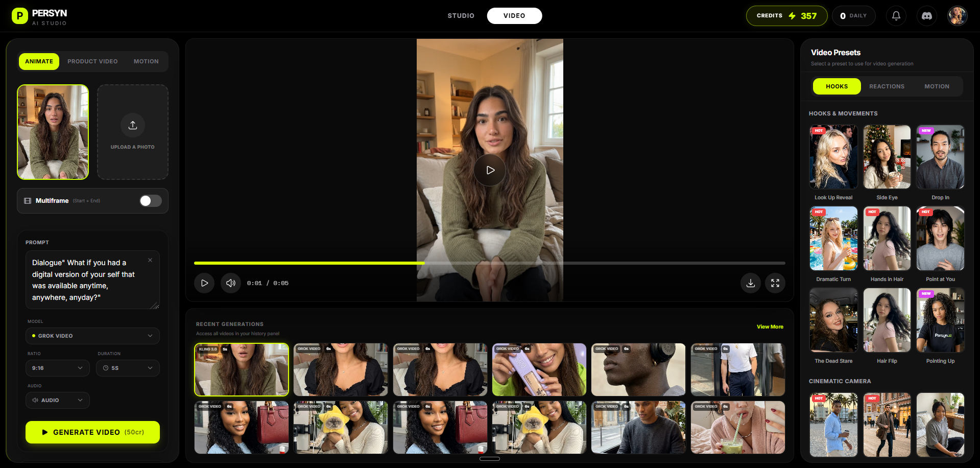Enter fullscreen with expand icon

click(x=775, y=283)
